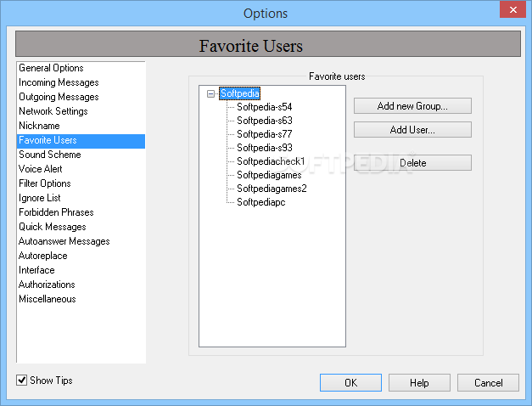Open Interface options
The height and width of the screenshot is (406, 532).
81,270
